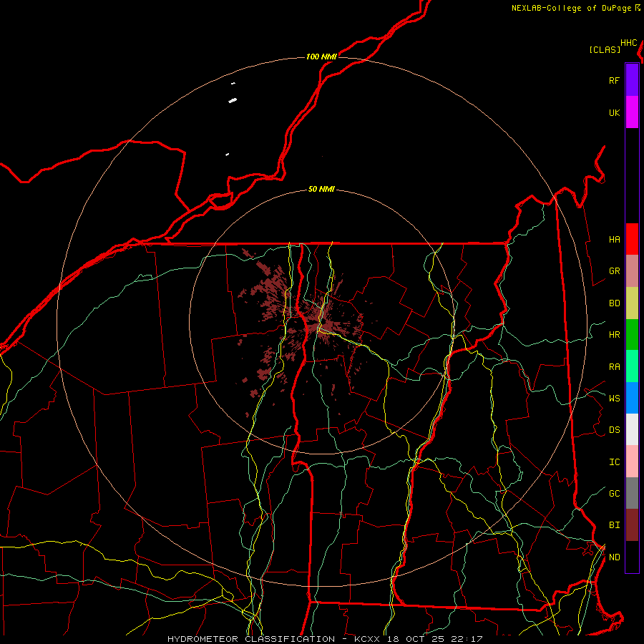Click the 100 NMI range ring label
This screenshot has width=644, height=644.
(321, 57)
